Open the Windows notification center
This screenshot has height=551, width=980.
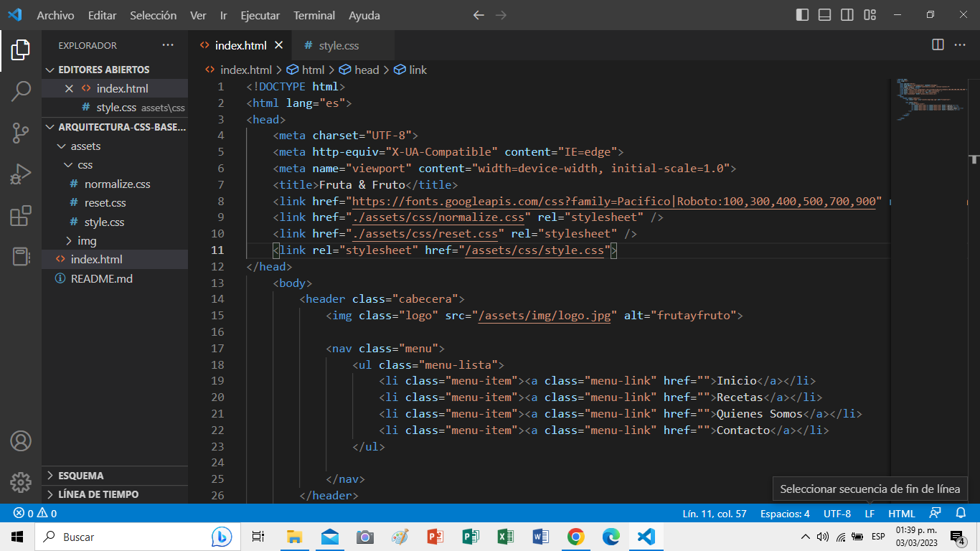(x=957, y=537)
